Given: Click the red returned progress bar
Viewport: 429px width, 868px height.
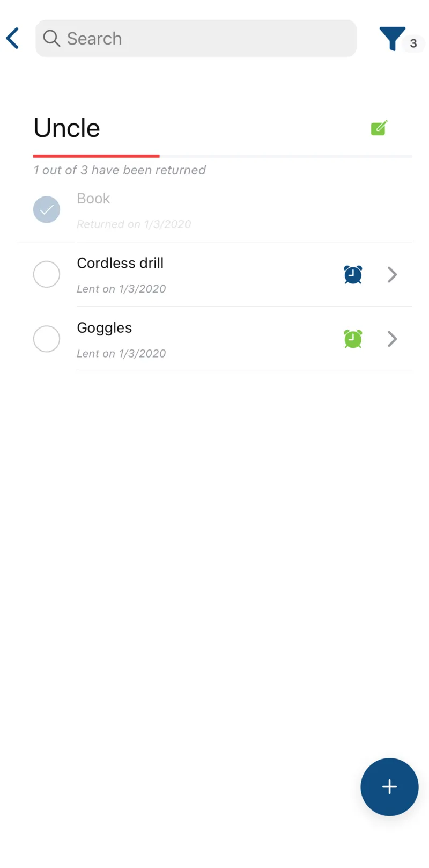Looking at the screenshot, I should tap(97, 156).
